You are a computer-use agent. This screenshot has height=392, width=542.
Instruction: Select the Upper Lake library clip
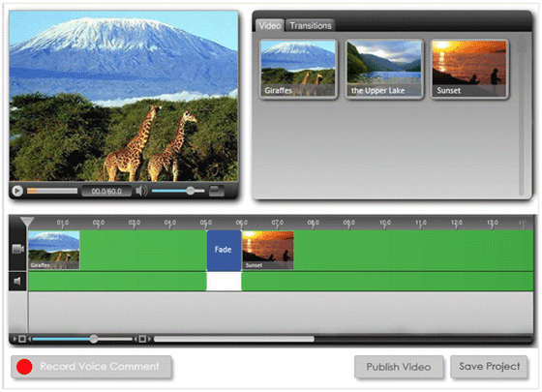click(x=384, y=69)
